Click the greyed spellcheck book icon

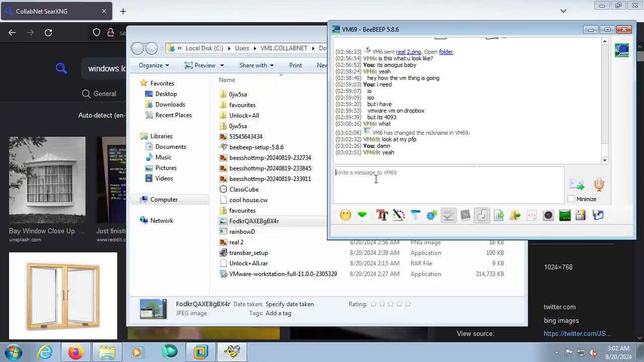[465, 215]
